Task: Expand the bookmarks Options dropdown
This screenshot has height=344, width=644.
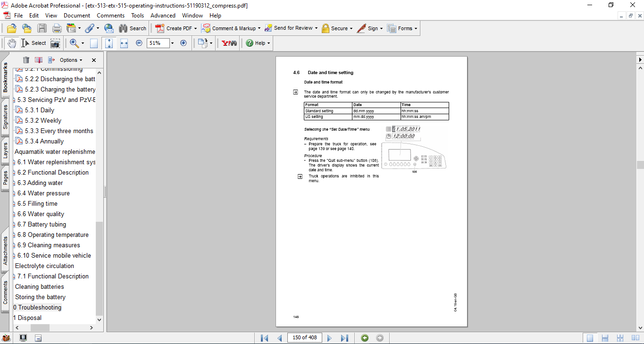Action: coord(71,60)
